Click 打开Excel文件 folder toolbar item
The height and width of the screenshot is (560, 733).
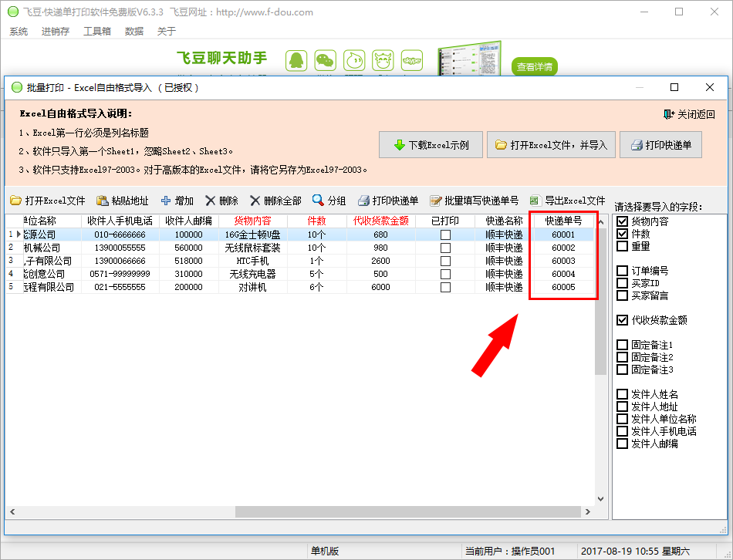[48, 201]
